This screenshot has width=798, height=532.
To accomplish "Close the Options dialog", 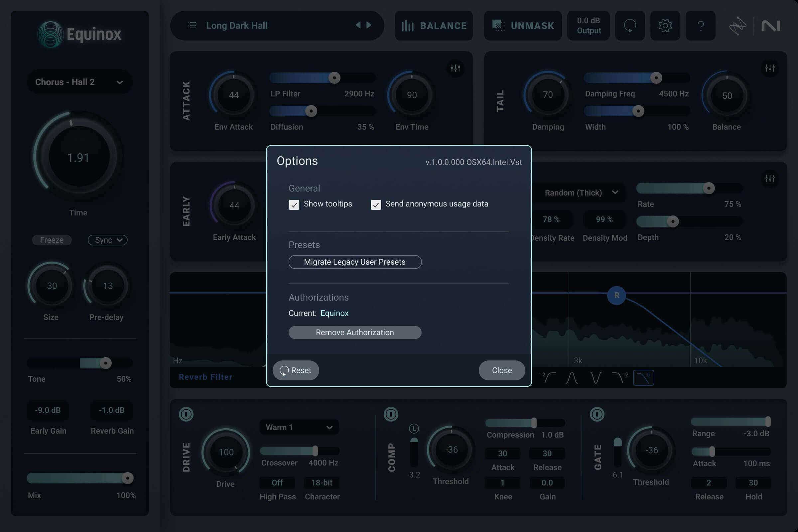I will [x=502, y=370].
